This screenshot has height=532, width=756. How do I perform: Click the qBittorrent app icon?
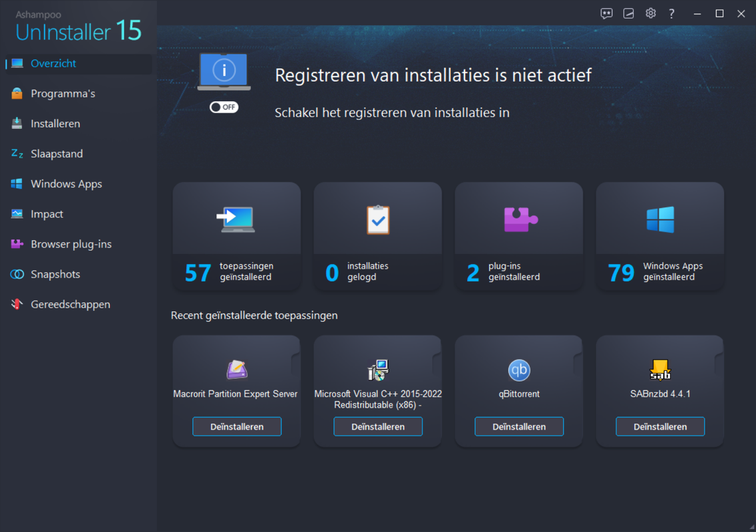[519, 370]
